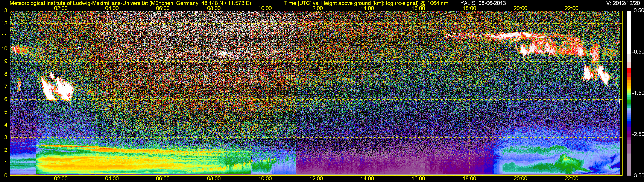Click the 02:00 label on the bottom time axis
Viewport: 644px width, 182px height.
coord(61,179)
